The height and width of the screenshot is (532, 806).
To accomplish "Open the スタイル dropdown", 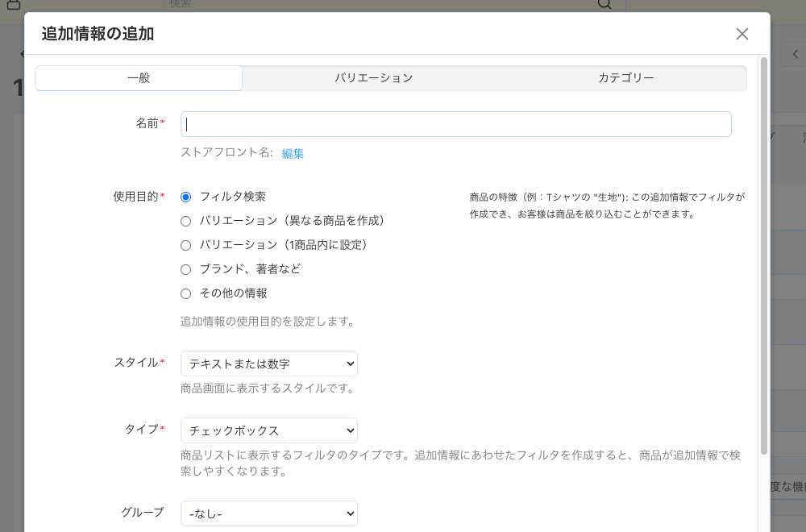I will [x=268, y=364].
